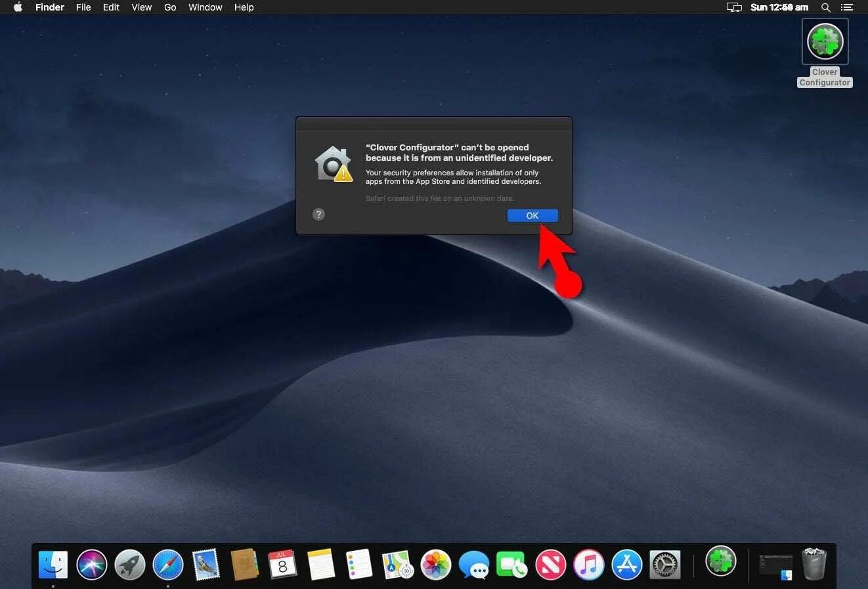Click the dialog's "can't be opened" heading text
The image size is (868, 589).
pyautogui.click(x=459, y=152)
